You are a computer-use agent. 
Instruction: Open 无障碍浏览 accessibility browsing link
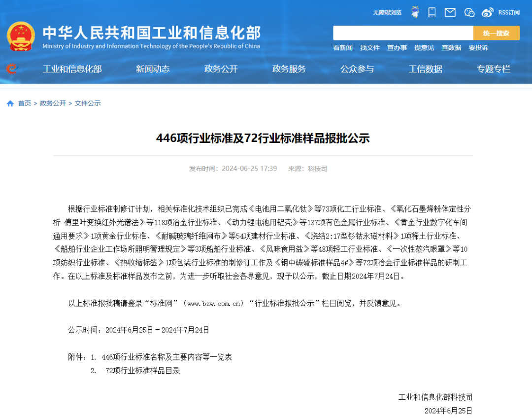[387, 12]
